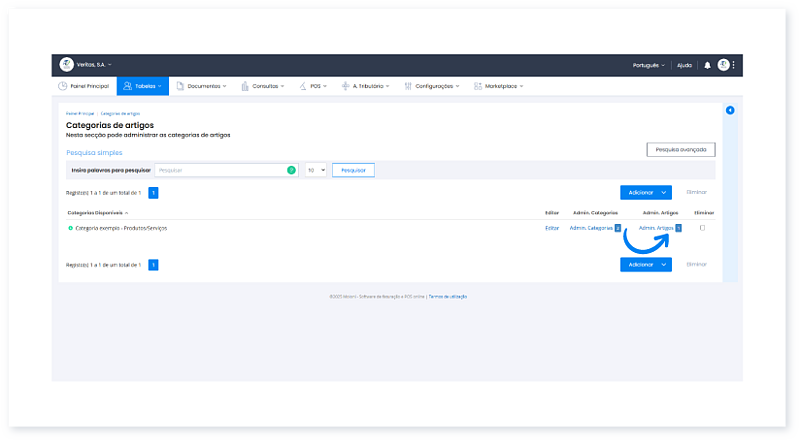Click the Admin. Categorias count badge
The height and width of the screenshot is (441, 800).
tap(617, 228)
